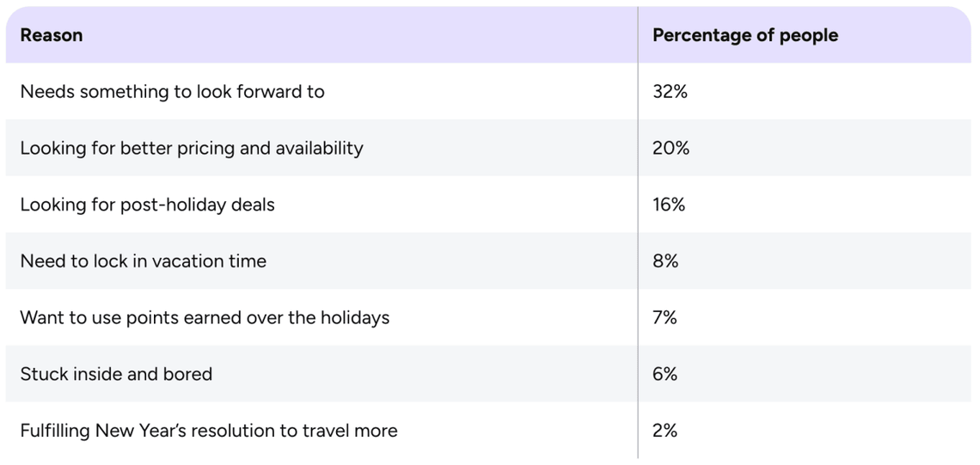Click the 6% percentage cell
The height and width of the screenshot is (465, 980).
click(x=665, y=374)
